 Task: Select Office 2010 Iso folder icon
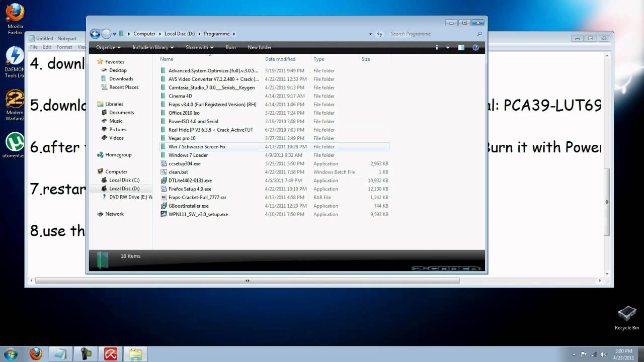(x=163, y=113)
